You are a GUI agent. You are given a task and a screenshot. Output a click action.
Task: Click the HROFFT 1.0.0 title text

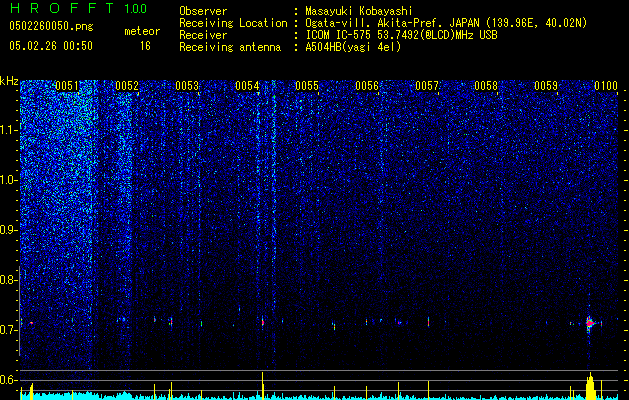(79, 8)
